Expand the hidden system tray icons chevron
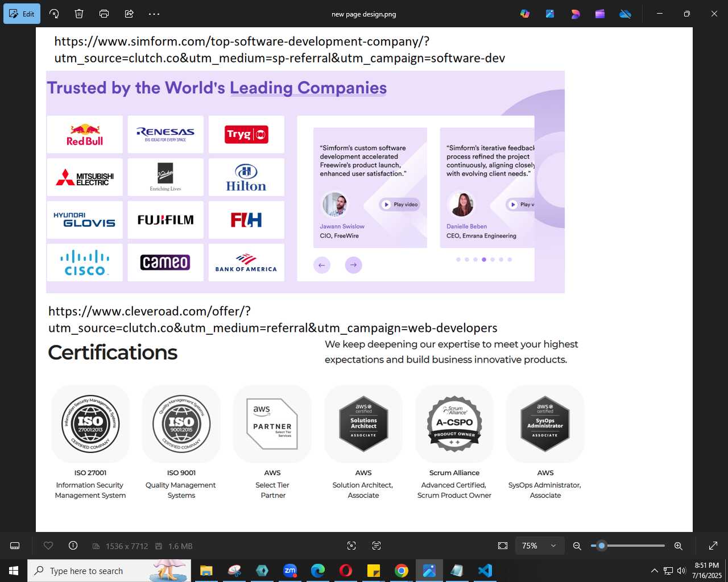This screenshot has height=582, width=728. click(x=655, y=571)
